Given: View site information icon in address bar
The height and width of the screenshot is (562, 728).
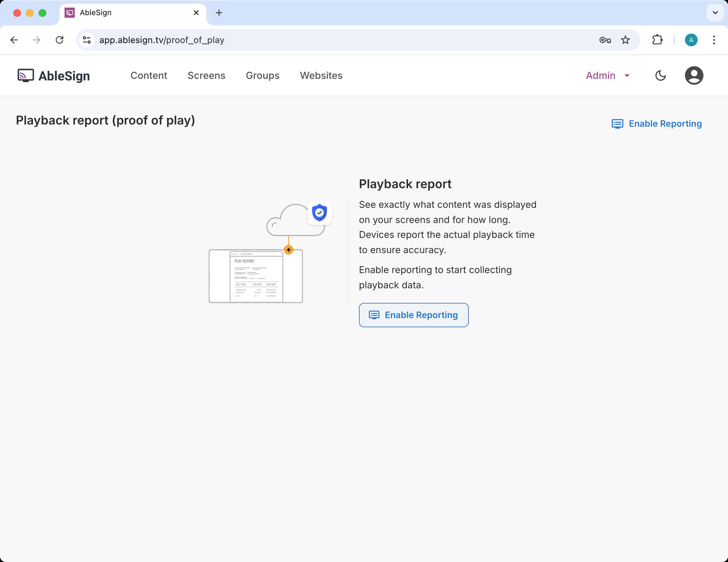Looking at the screenshot, I should click(x=87, y=40).
